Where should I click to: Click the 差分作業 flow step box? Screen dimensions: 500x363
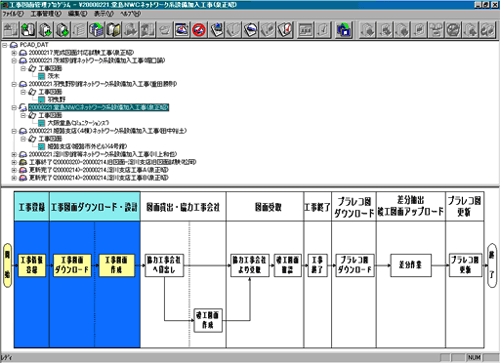coord(411,265)
